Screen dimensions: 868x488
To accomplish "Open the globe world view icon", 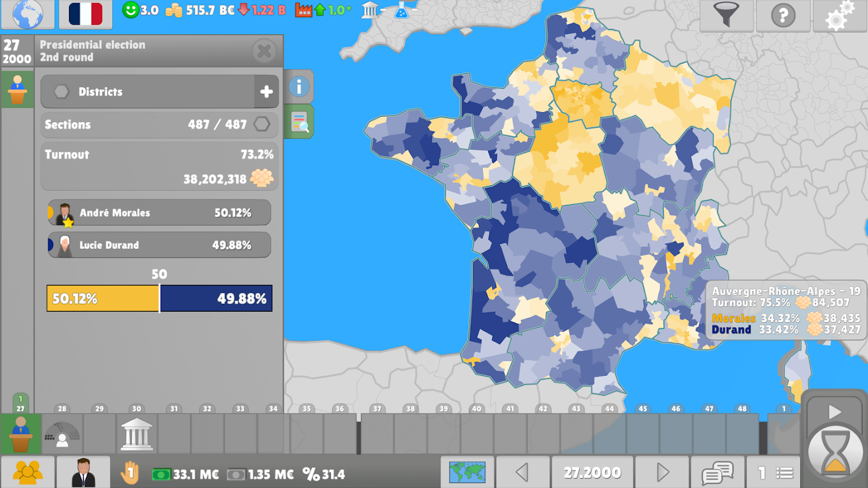I will 27,14.
